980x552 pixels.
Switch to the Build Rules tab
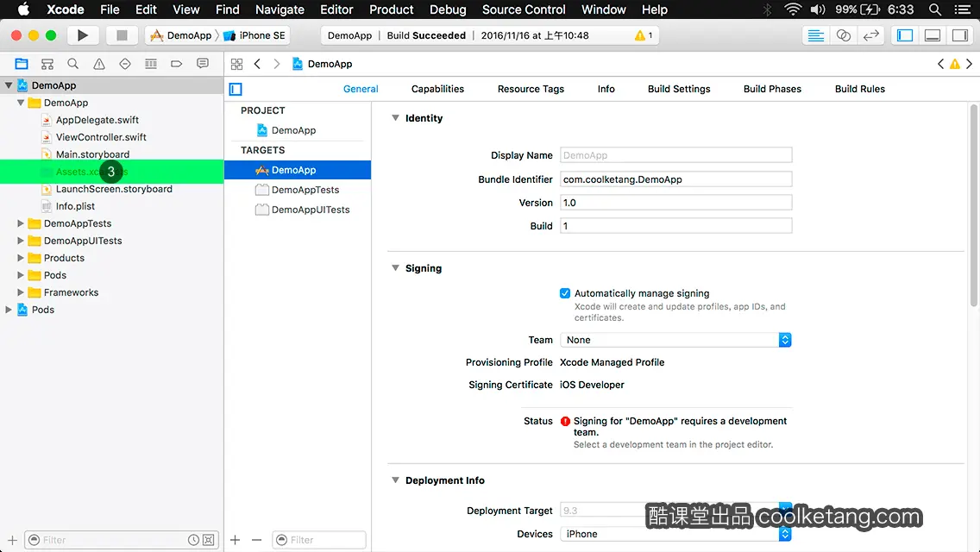coord(859,89)
